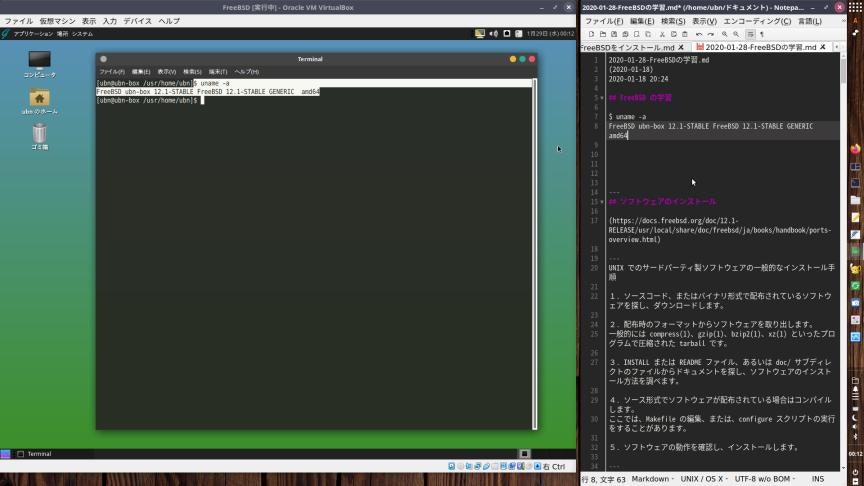This screenshot has height=486, width=864.
Task: Click the New file icon in Notepadqq toolbar
Action: click(x=591, y=34)
